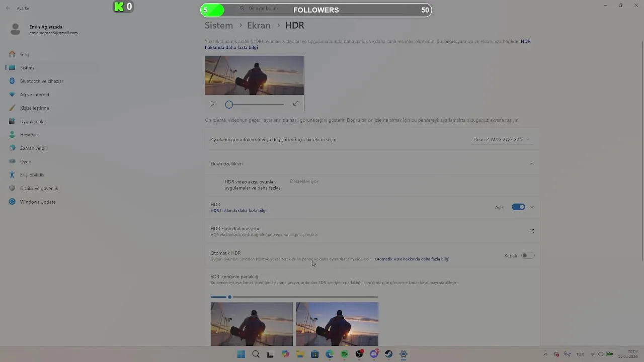
Task: Open Steam from the taskbar
Action: coord(388,354)
